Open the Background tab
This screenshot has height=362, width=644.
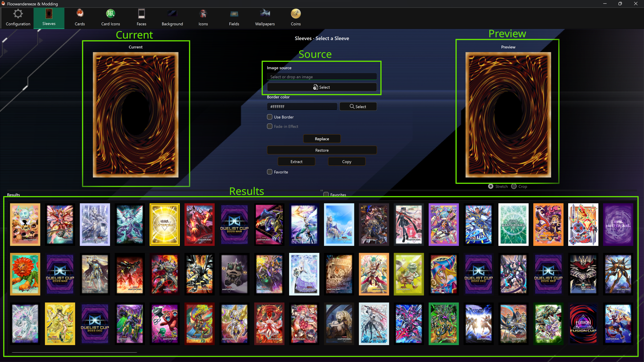[172, 18]
